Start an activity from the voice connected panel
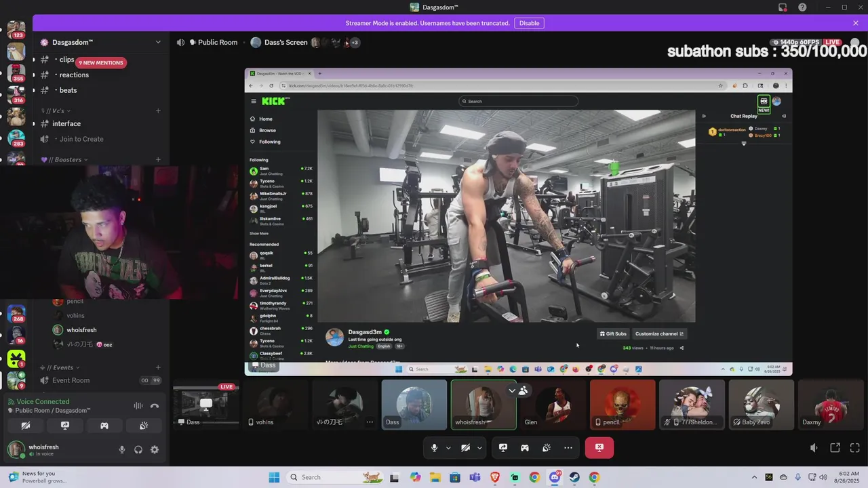Image resolution: width=868 pixels, height=488 pixels. pos(104,426)
